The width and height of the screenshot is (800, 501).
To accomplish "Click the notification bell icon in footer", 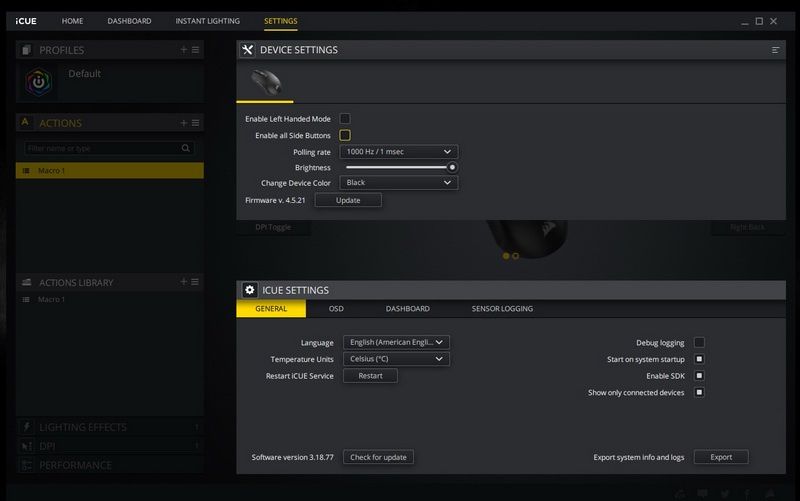I will coord(770,493).
